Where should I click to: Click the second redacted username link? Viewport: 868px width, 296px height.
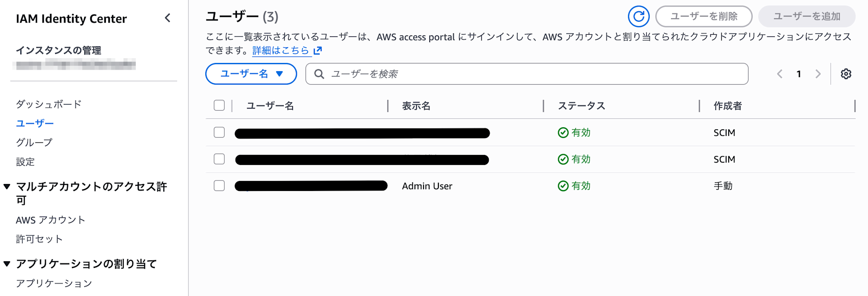[362, 160]
